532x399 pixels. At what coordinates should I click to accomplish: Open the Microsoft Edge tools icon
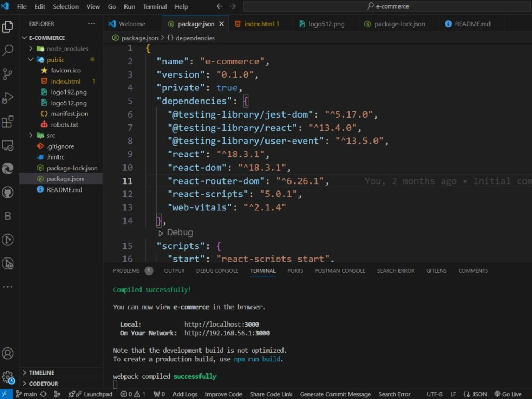(7, 169)
